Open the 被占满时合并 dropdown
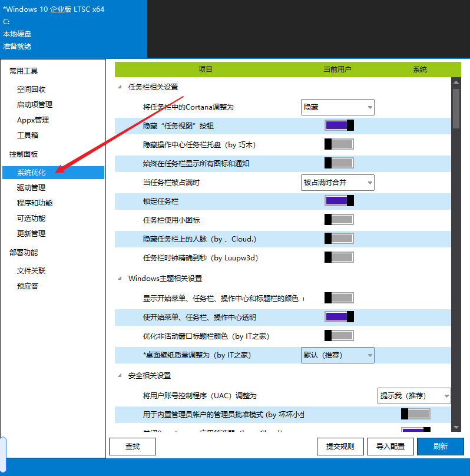 point(337,183)
